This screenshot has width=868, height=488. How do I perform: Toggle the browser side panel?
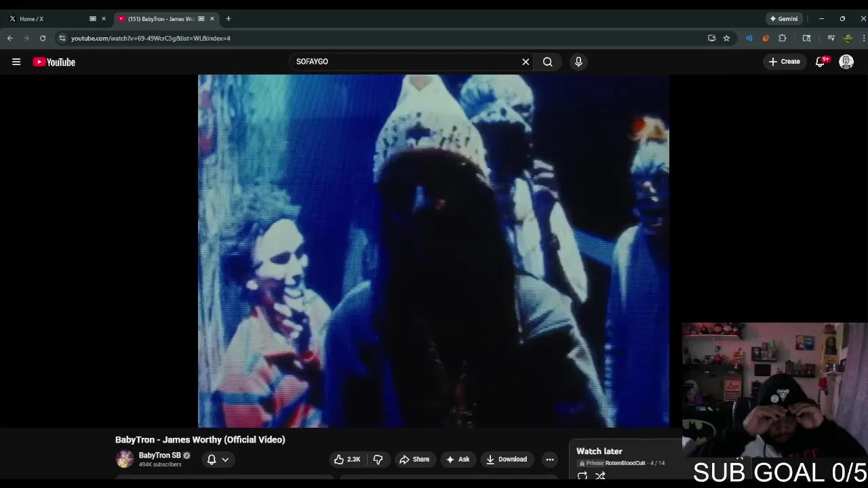(806, 38)
